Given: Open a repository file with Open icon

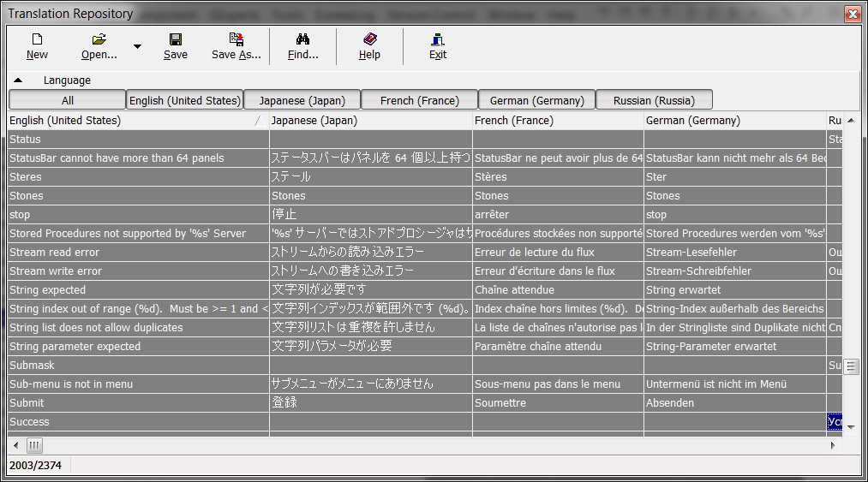Looking at the screenshot, I should pyautogui.click(x=99, y=39).
